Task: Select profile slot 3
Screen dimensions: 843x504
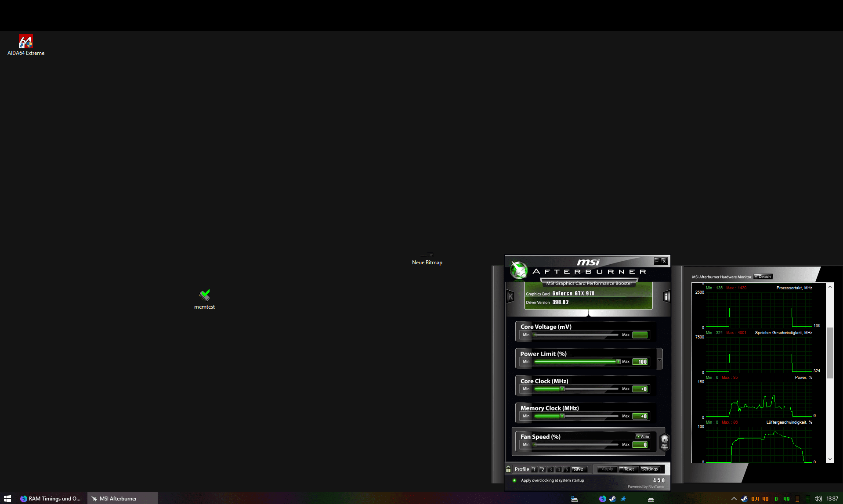Action: 550,469
